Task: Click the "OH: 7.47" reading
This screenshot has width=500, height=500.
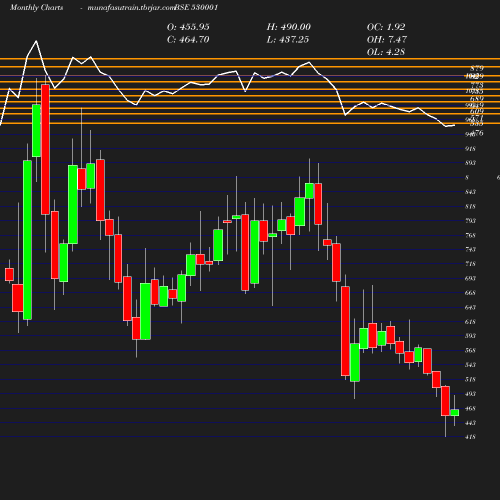Action: (x=387, y=40)
